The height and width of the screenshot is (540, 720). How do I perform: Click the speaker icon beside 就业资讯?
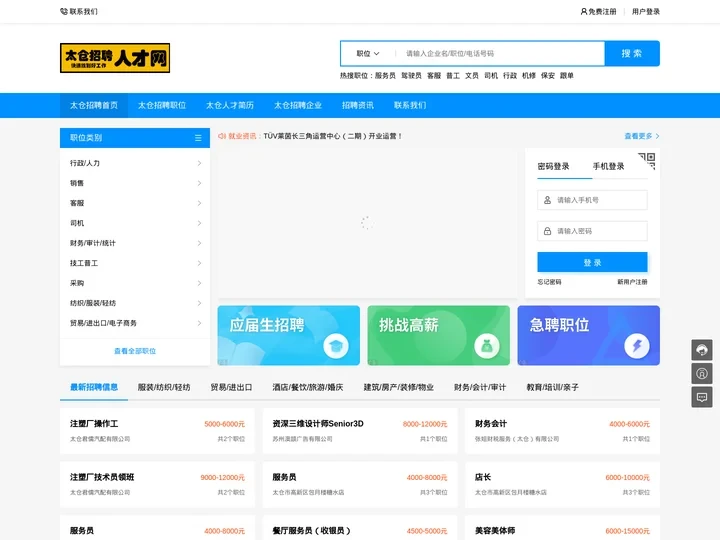click(222, 136)
